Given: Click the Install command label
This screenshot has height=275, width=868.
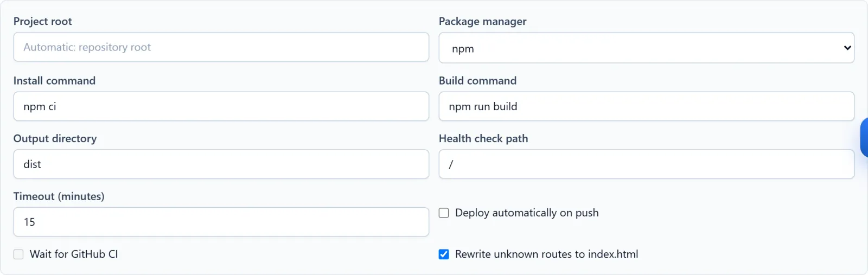Looking at the screenshot, I should [54, 80].
